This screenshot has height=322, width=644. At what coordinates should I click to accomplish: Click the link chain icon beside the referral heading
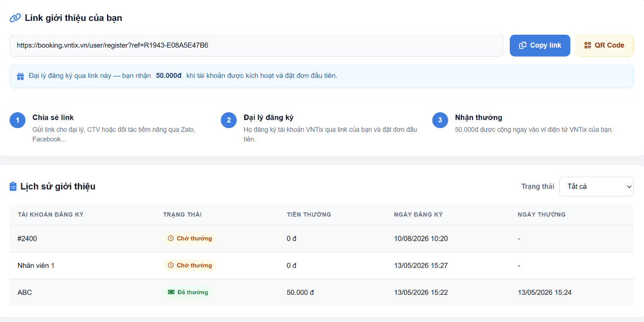point(15,18)
